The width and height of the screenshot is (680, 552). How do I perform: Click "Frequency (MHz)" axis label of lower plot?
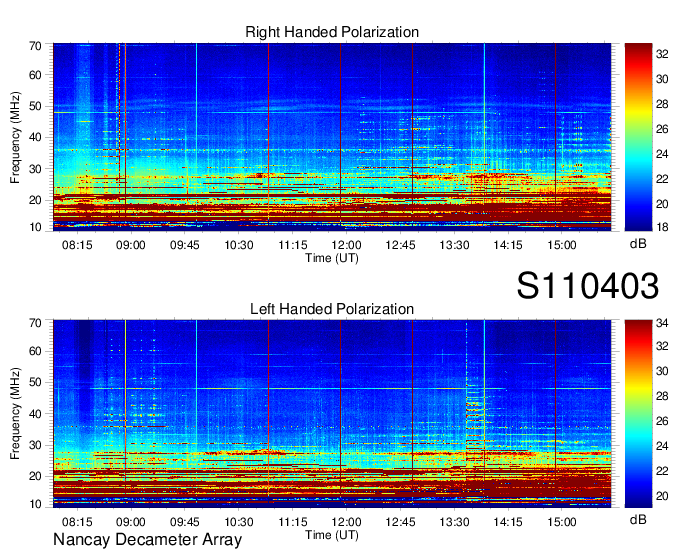click(x=15, y=414)
